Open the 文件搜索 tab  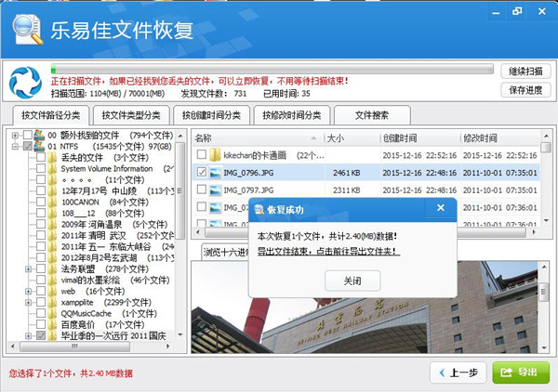[x=366, y=115]
